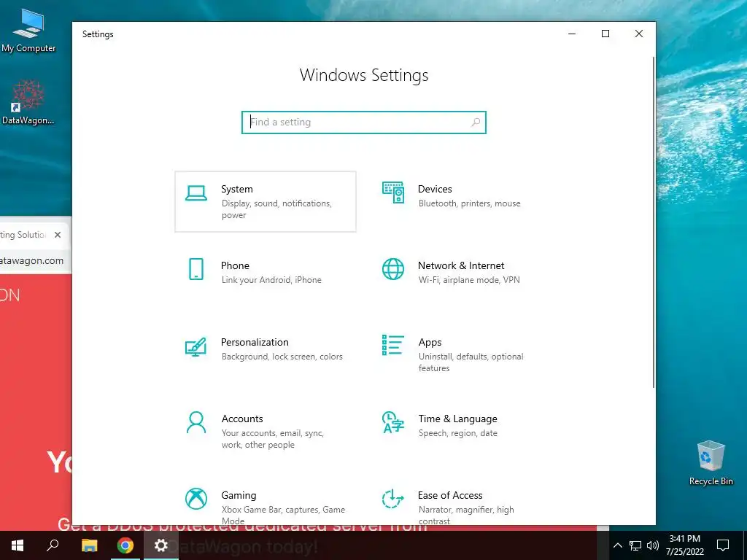This screenshot has width=747, height=560.
Task: Open Time & Language clock icon
Action: pos(393,422)
